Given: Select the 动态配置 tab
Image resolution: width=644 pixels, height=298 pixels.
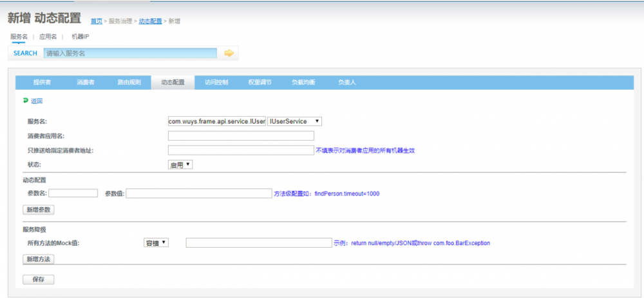Looking at the screenshot, I should [173, 83].
